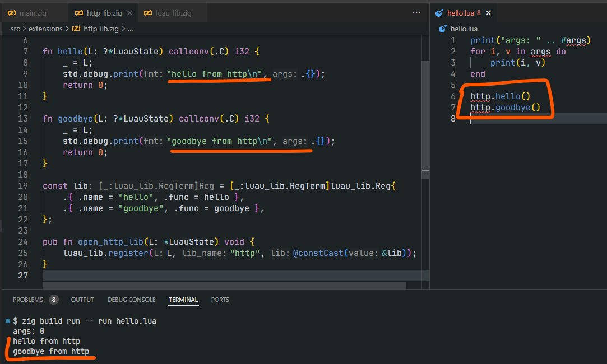Close the hello.lua tab
The height and width of the screenshot is (364, 607).
(x=489, y=13)
